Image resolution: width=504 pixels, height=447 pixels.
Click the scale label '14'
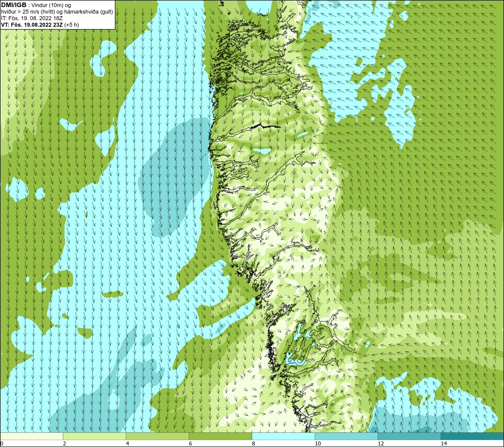pos(444,443)
